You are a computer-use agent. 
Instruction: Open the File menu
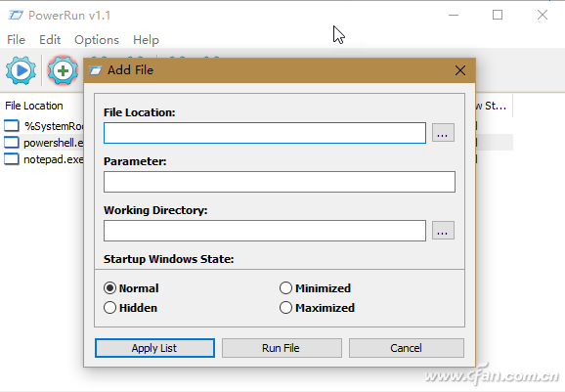[17, 40]
